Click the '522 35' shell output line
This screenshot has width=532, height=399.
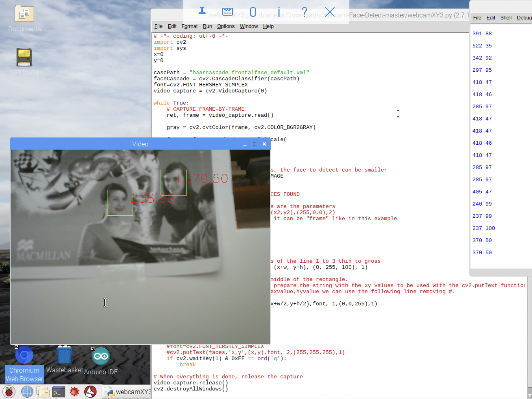coord(482,46)
